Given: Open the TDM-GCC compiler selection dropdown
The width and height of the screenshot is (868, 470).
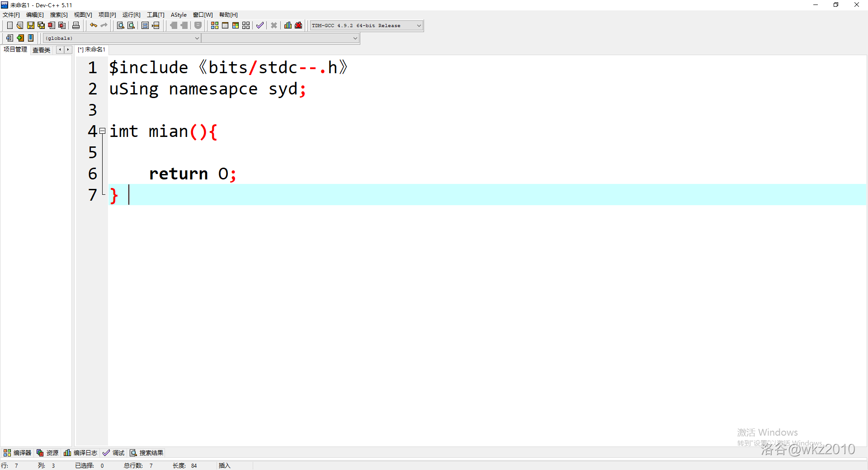Looking at the screenshot, I should [419, 26].
